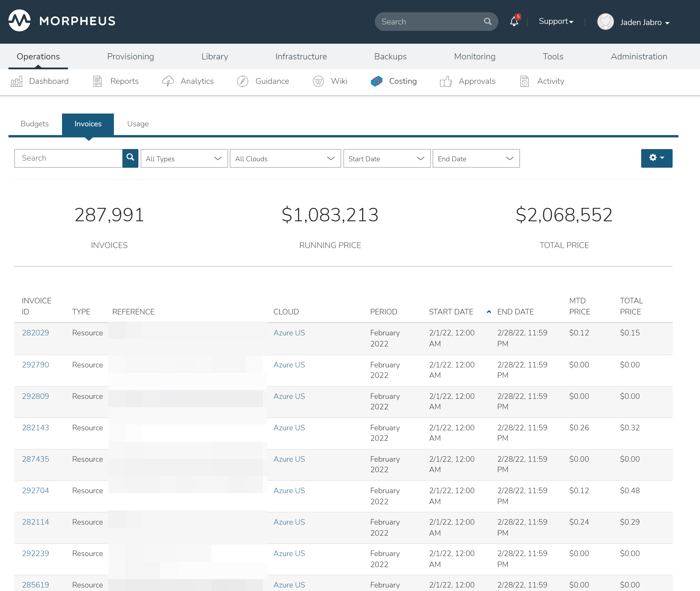
Task: Expand the All Clouds filter
Action: [285, 158]
